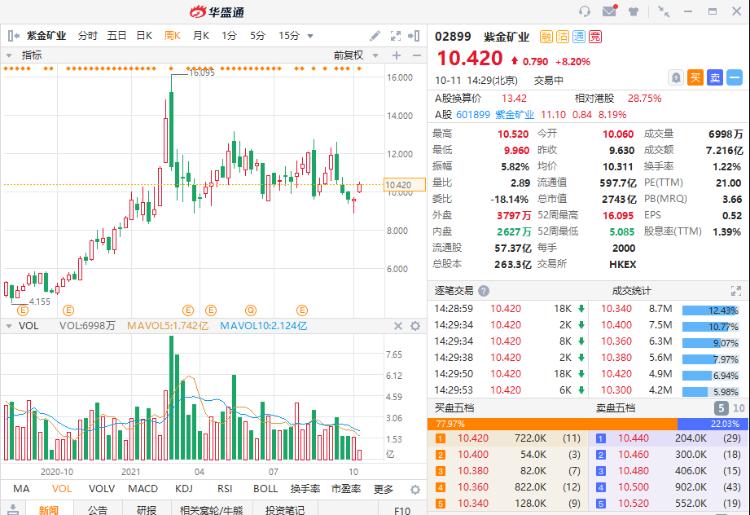Switch to the 逐笔交易 tab

pos(454,291)
